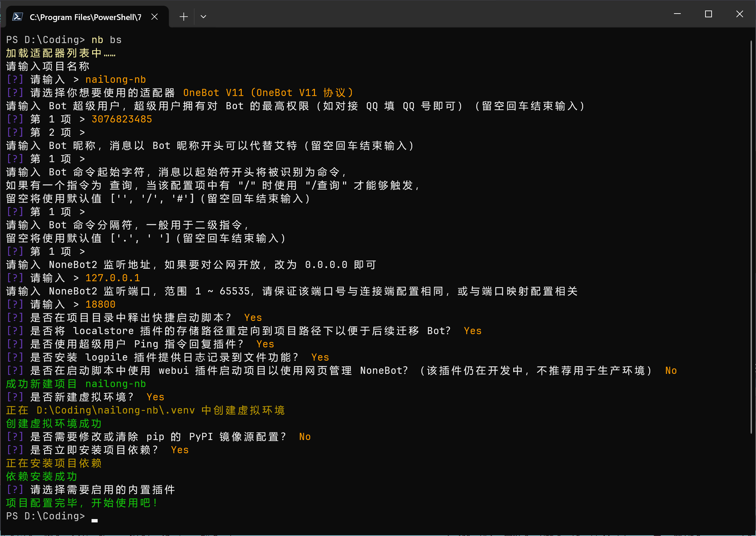Click the listen address 127.0.0.1
This screenshot has height=536, width=756.
(113, 278)
